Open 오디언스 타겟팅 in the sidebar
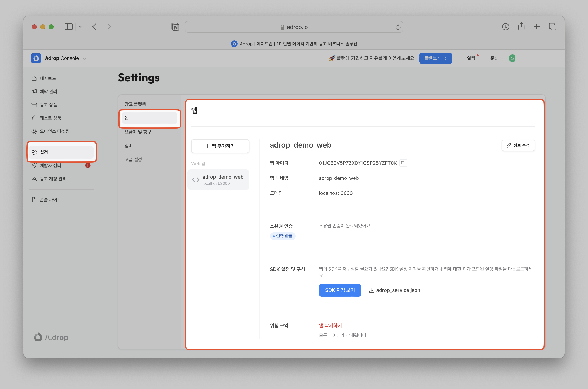Viewport: 588px width, 389px height. pos(54,131)
